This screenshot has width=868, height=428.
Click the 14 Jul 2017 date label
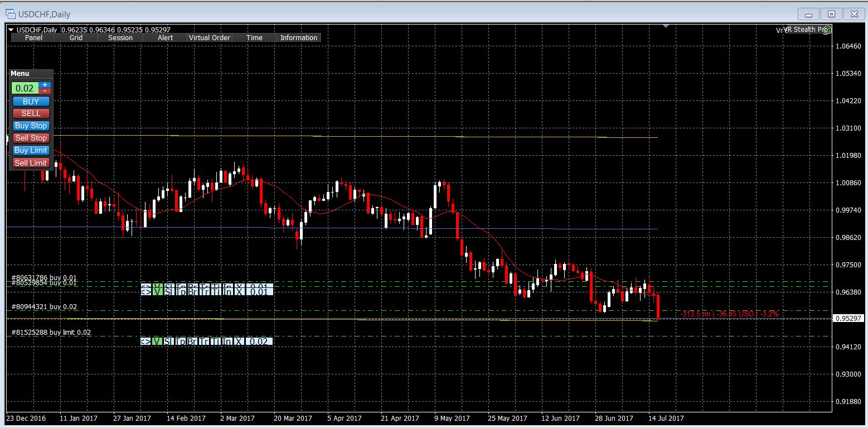click(665, 418)
